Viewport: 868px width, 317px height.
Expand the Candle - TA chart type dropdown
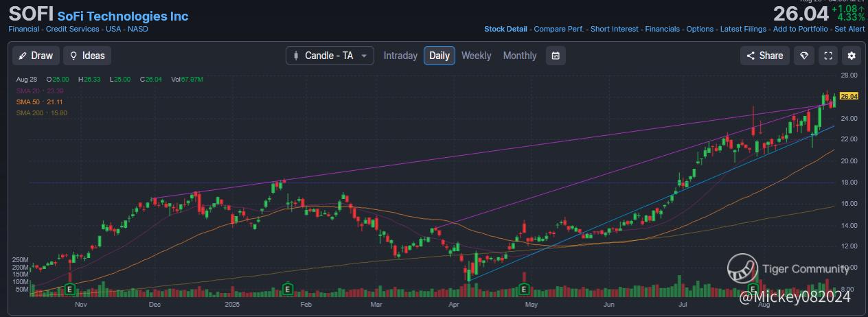330,56
